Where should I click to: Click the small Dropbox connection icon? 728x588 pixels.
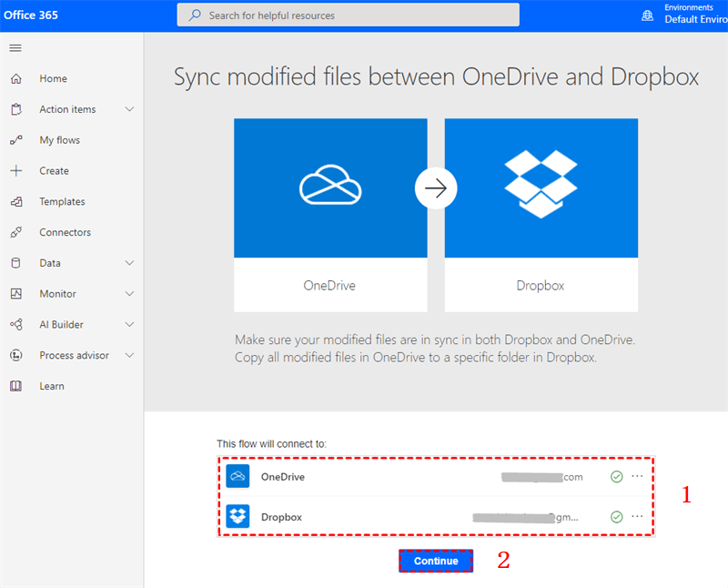(238, 516)
